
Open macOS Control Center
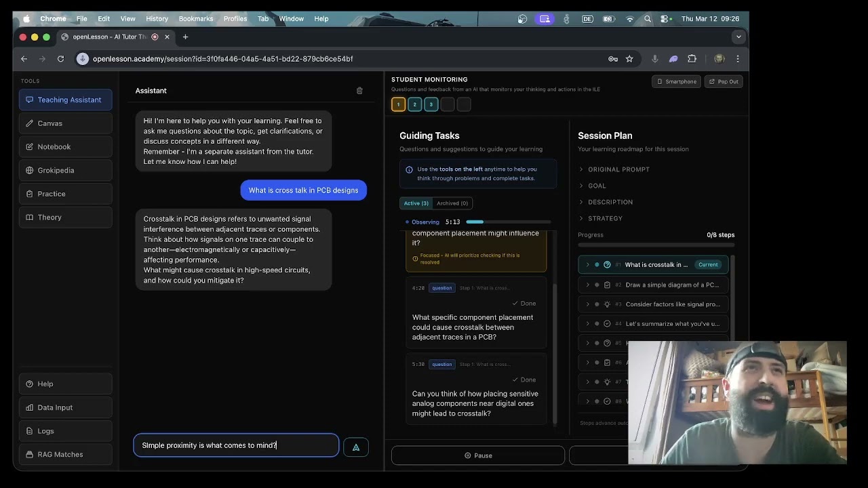pos(666,19)
